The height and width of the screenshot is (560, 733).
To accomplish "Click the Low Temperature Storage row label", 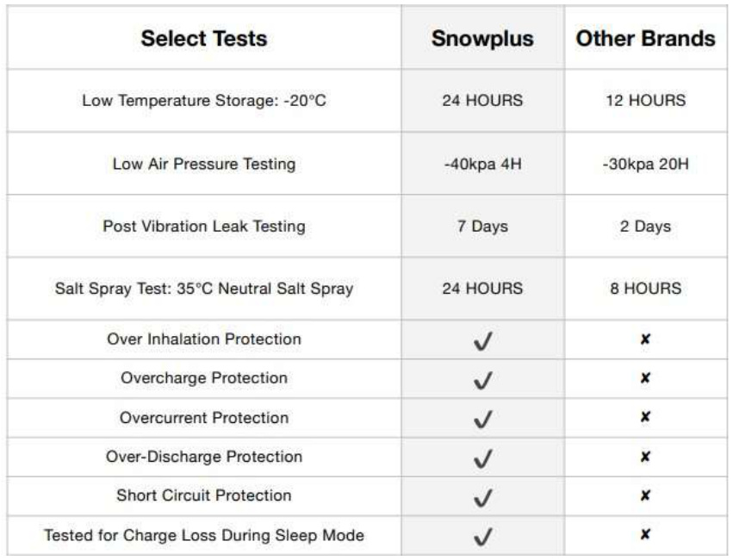I will (x=204, y=101).
